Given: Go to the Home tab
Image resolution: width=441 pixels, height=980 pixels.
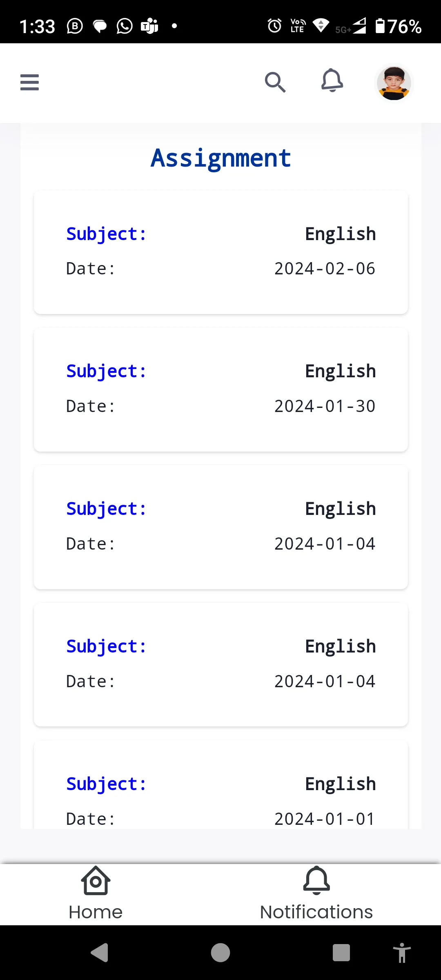Looking at the screenshot, I should tap(96, 893).
